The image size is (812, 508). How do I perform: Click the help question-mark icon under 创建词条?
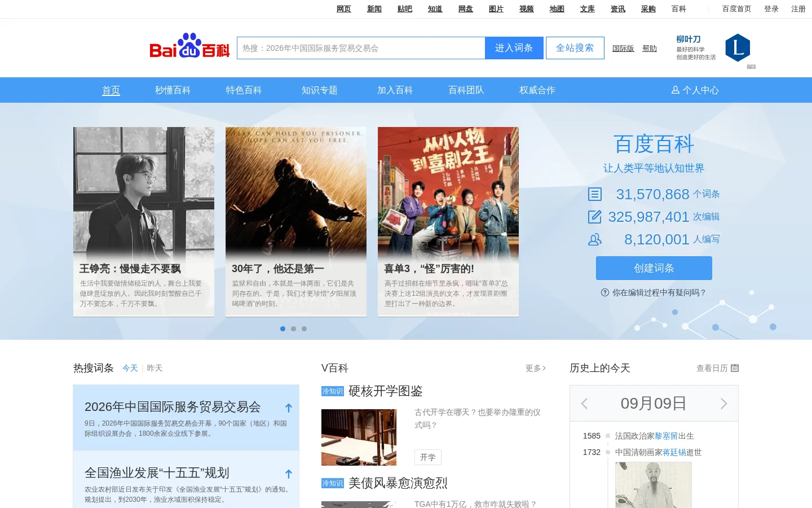pos(605,292)
